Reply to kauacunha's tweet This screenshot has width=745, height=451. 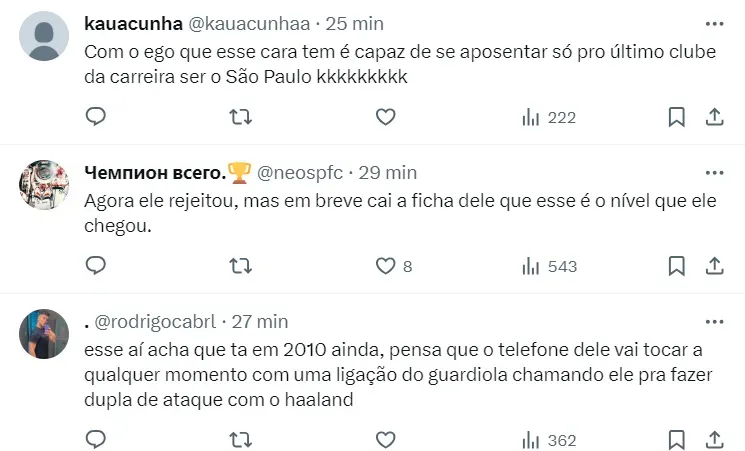(x=96, y=117)
